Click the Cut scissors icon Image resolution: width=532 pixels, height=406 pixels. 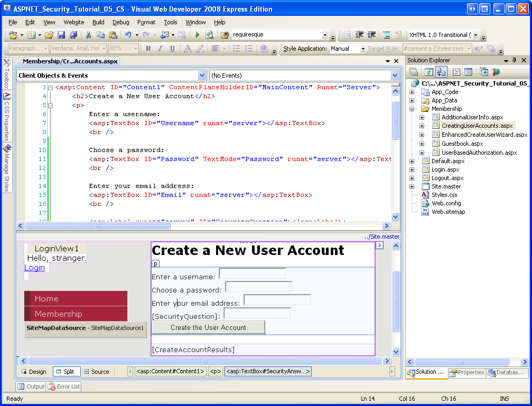point(89,35)
